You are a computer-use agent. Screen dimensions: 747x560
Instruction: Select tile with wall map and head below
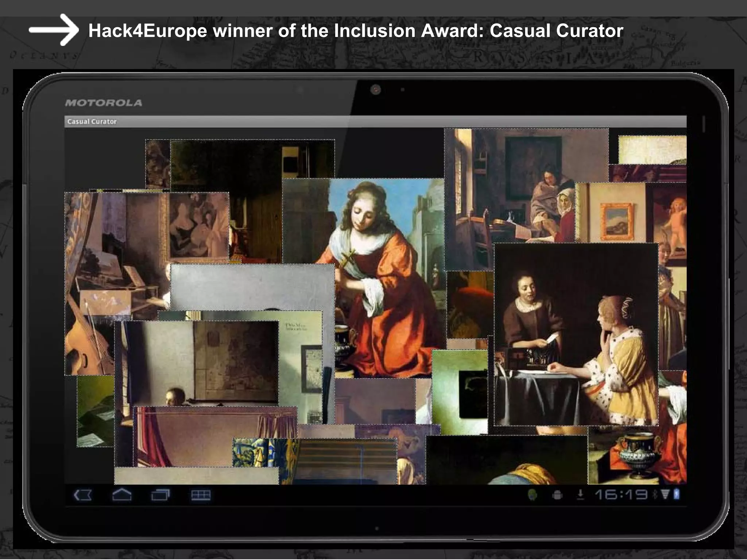[x=197, y=363]
